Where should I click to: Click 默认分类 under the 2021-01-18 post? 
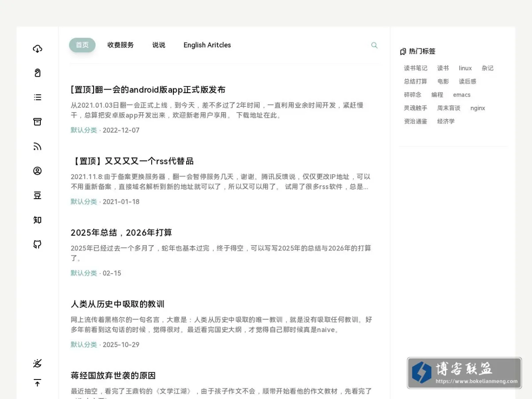pos(84,202)
